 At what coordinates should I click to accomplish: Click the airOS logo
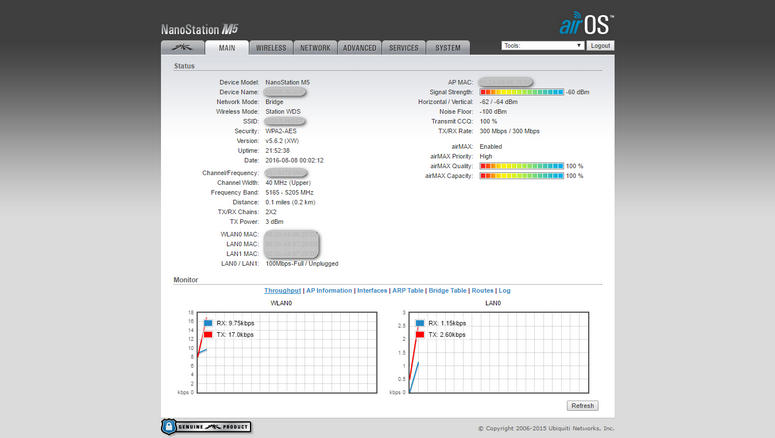click(x=586, y=25)
